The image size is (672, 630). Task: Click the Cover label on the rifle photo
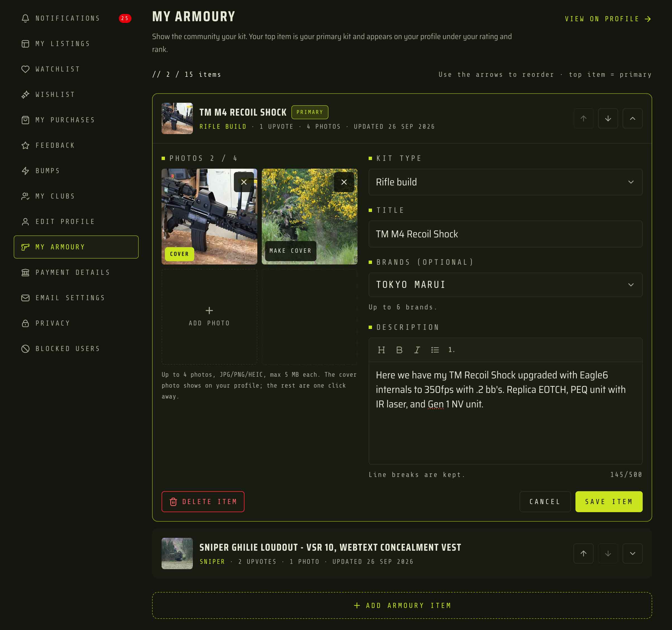pyautogui.click(x=179, y=254)
